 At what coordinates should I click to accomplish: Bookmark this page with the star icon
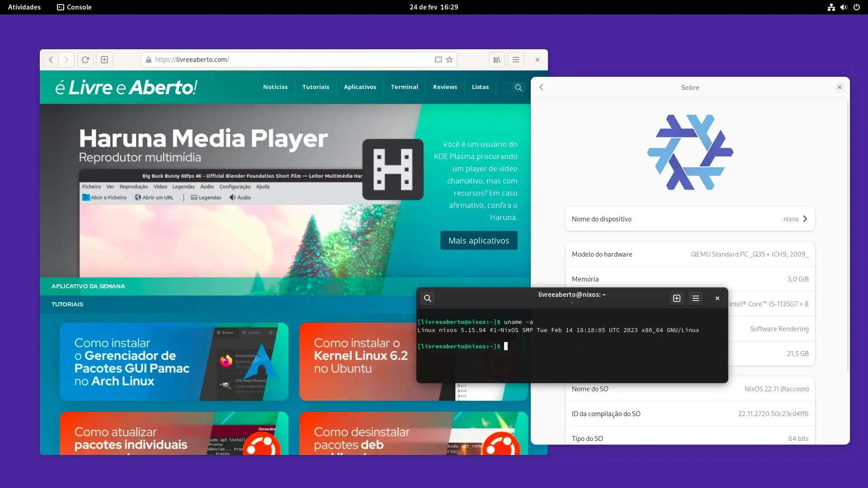coord(449,60)
